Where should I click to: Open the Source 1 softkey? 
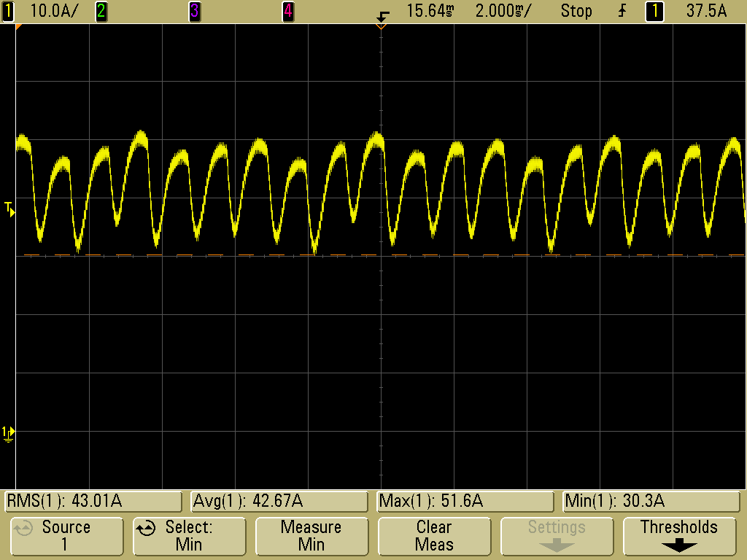tap(66, 536)
